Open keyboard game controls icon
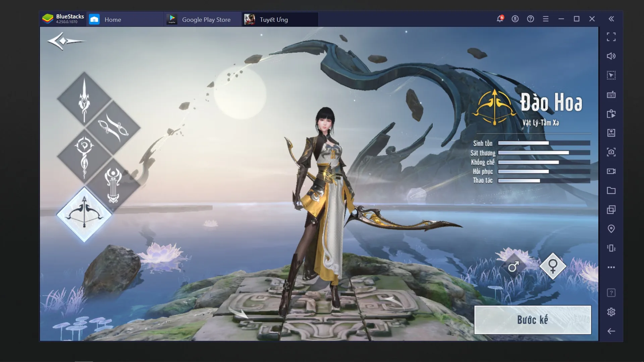Viewport: 644px width, 362px height. [x=611, y=95]
